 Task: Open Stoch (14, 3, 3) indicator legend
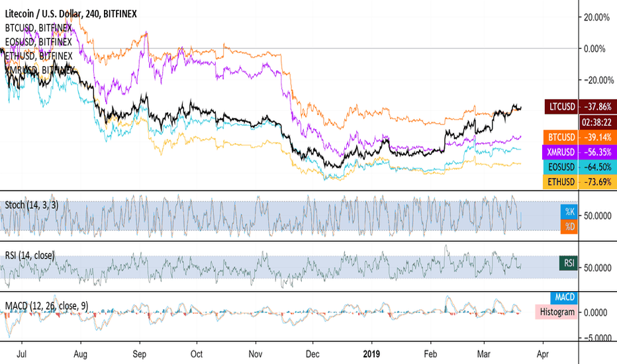[x=32, y=205]
